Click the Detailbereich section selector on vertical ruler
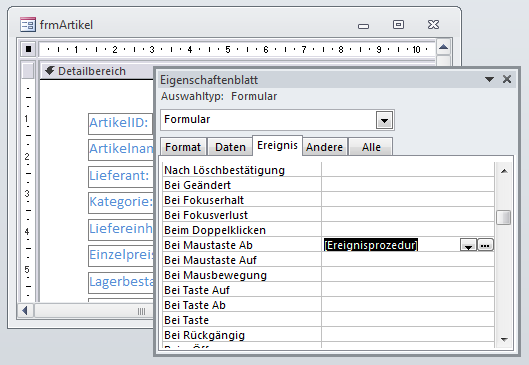Image resolution: width=529 pixels, height=365 pixels. [28, 71]
